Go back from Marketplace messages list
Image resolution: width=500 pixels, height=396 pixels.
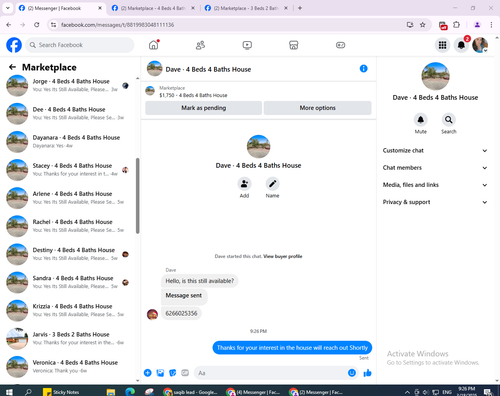12,67
